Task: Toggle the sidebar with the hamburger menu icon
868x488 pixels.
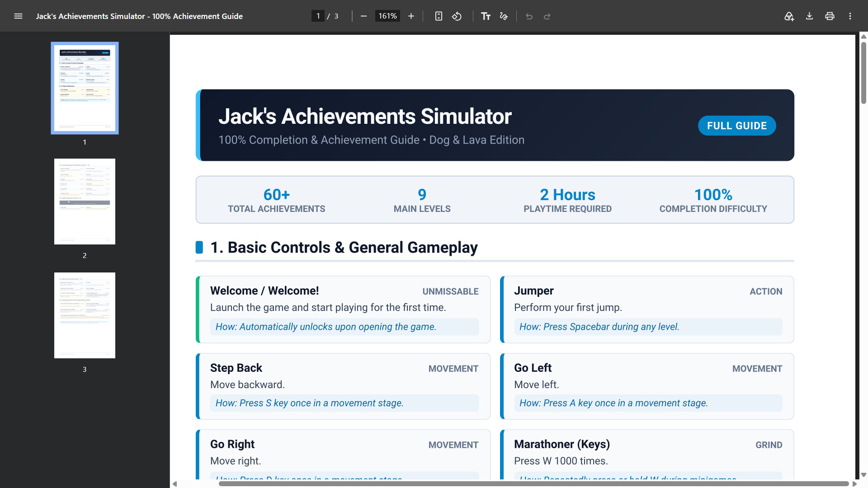Action: click(x=18, y=16)
